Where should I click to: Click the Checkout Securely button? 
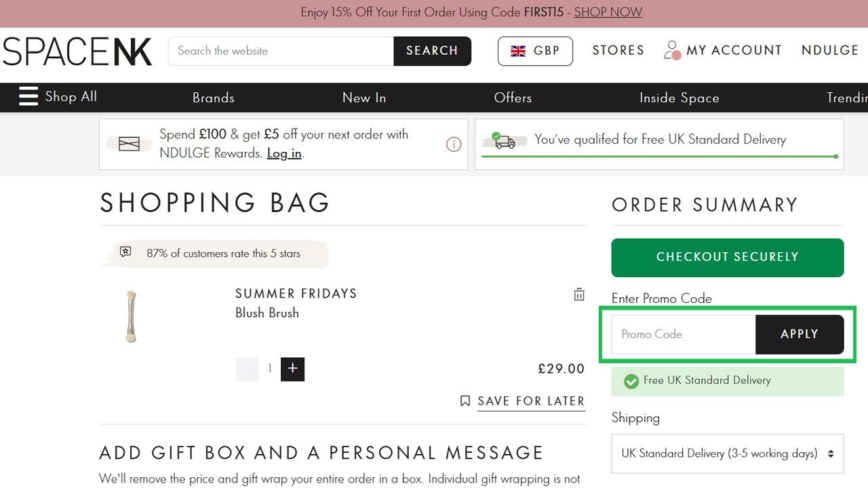[x=728, y=258]
